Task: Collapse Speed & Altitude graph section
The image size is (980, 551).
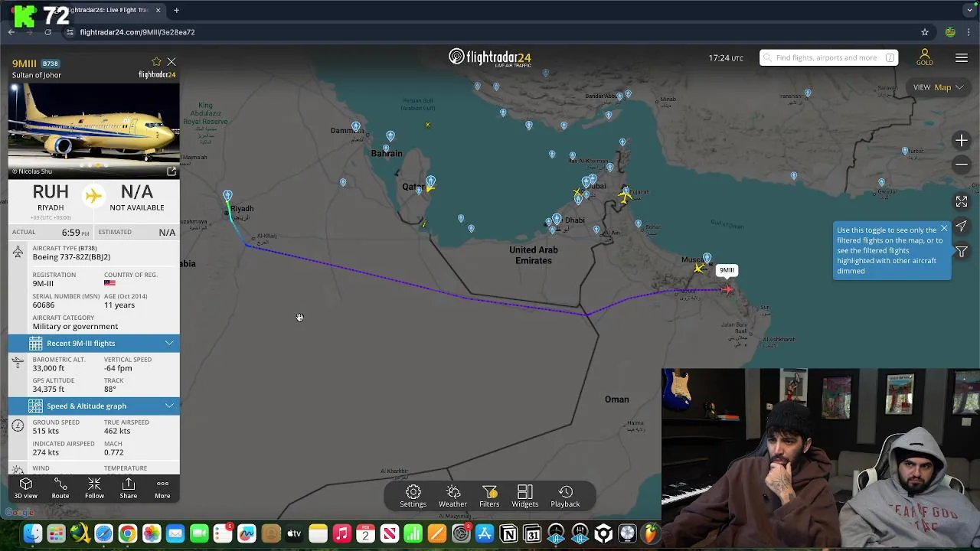Action: click(x=94, y=406)
